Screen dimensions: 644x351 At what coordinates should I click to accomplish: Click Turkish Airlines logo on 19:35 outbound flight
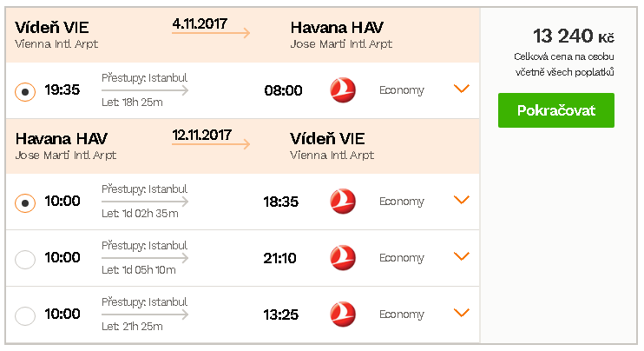coord(343,90)
